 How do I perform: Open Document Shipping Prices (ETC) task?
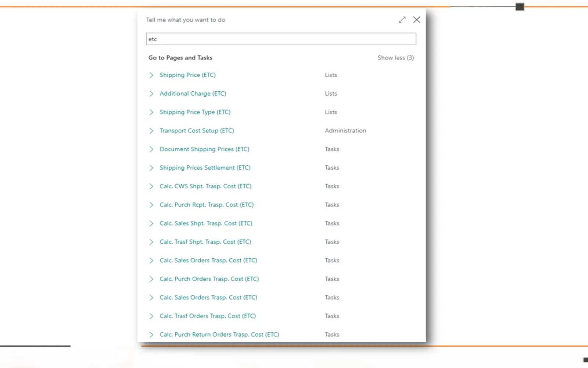tap(204, 149)
